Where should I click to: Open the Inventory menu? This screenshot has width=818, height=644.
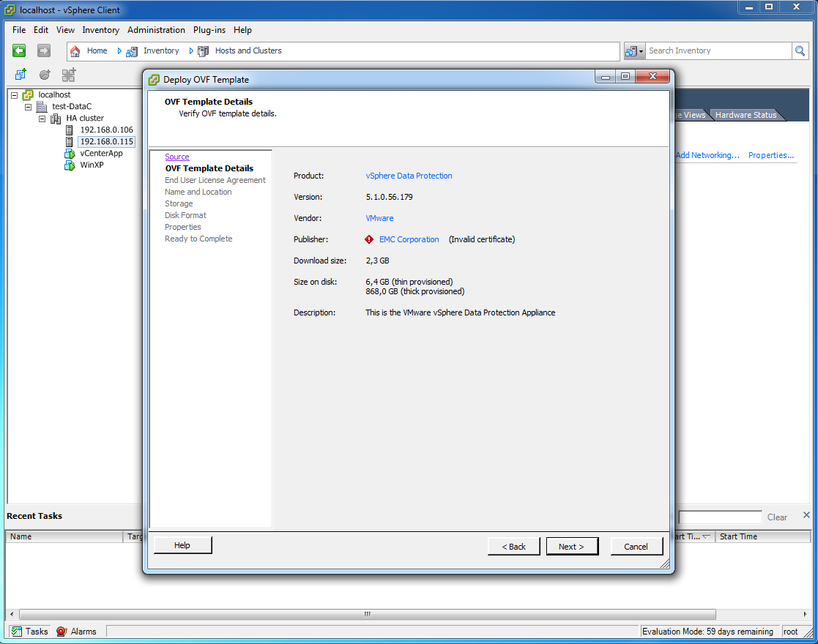click(100, 30)
